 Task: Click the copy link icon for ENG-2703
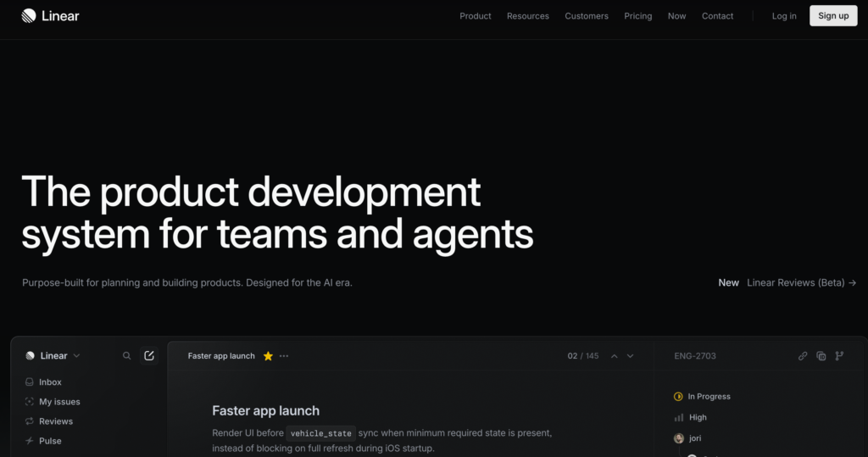coord(803,356)
